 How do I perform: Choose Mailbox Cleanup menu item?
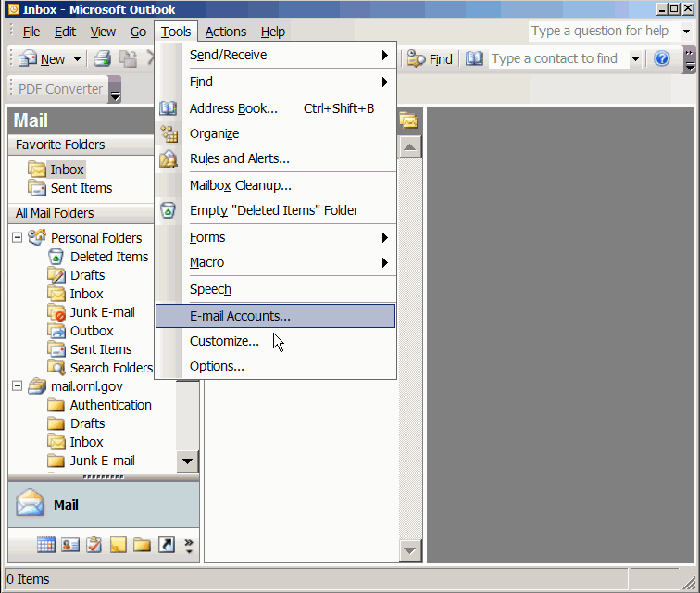(x=275, y=185)
